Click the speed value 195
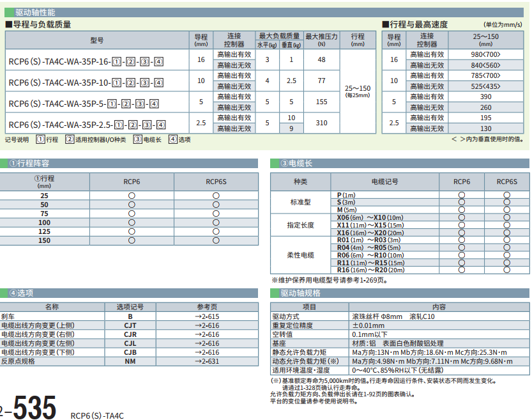This screenshot has width=532, height=420. pos(485,118)
